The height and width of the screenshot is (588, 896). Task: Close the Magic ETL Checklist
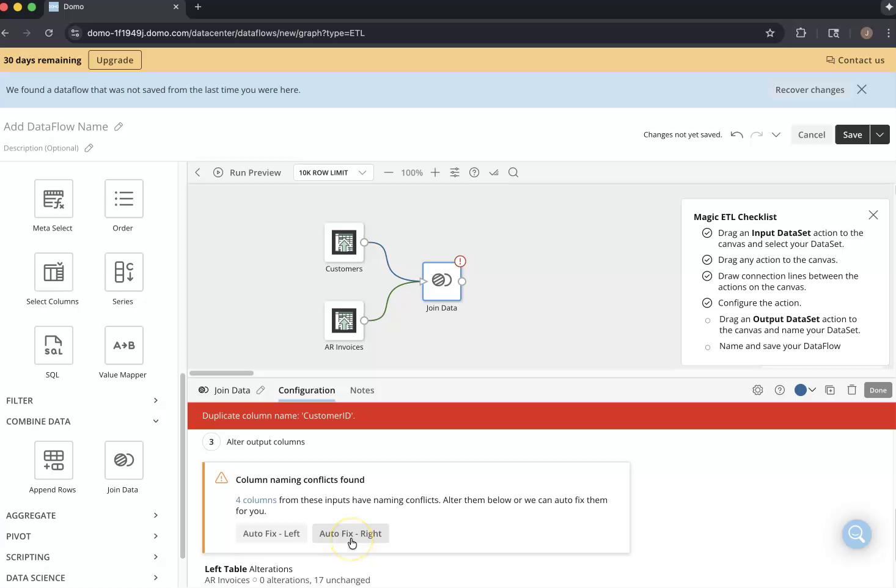click(x=873, y=215)
